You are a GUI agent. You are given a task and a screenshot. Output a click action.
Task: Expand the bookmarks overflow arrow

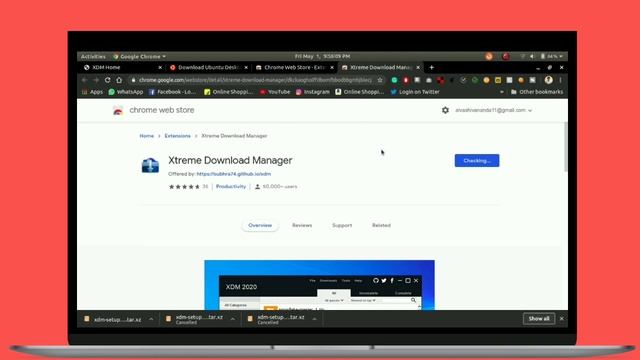point(502,92)
